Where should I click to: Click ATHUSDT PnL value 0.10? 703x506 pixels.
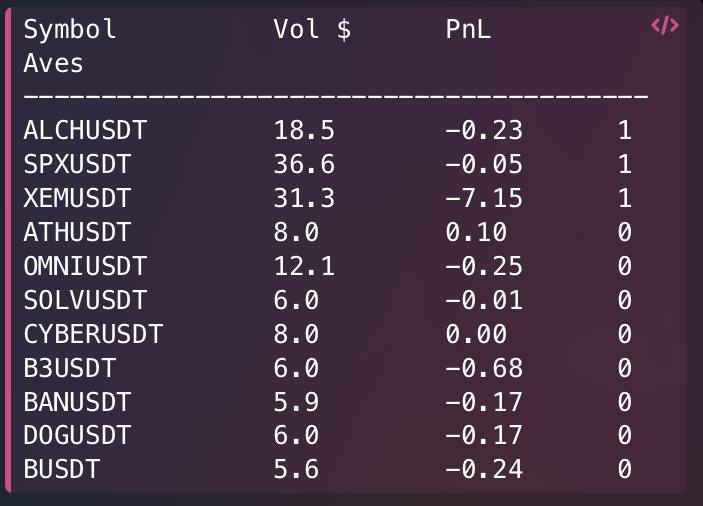click(476, 232)
